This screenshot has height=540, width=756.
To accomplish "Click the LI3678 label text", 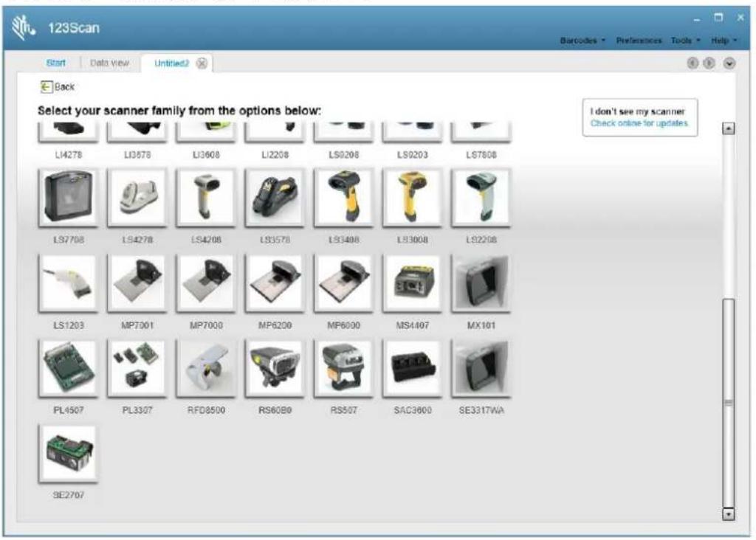I will click(137, 155).
